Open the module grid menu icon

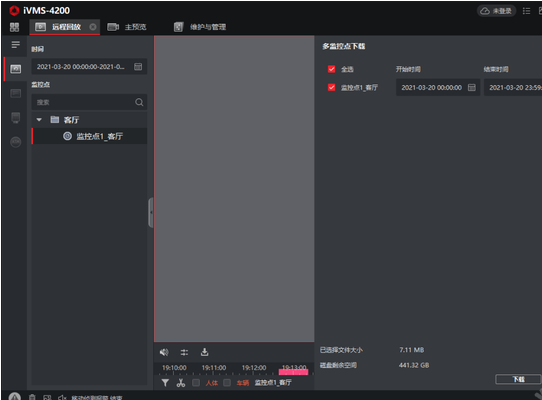[14, 27]
